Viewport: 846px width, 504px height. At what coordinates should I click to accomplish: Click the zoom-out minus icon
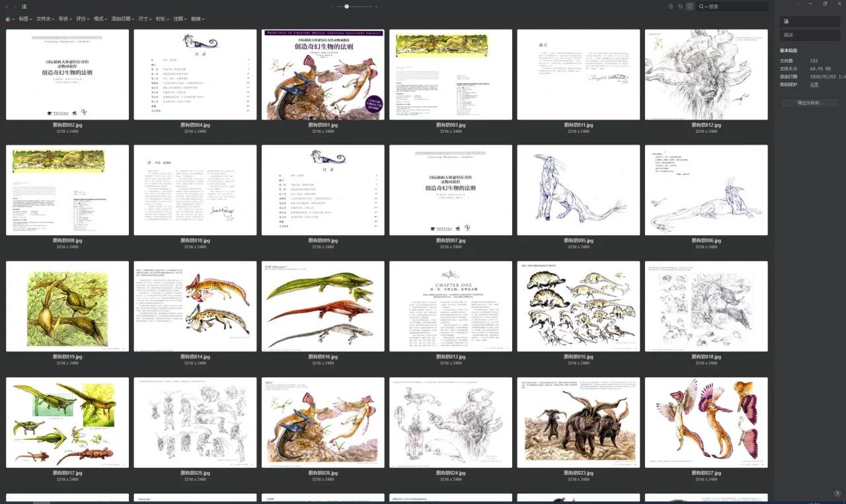pyautogui.click(x=334, y=7)
